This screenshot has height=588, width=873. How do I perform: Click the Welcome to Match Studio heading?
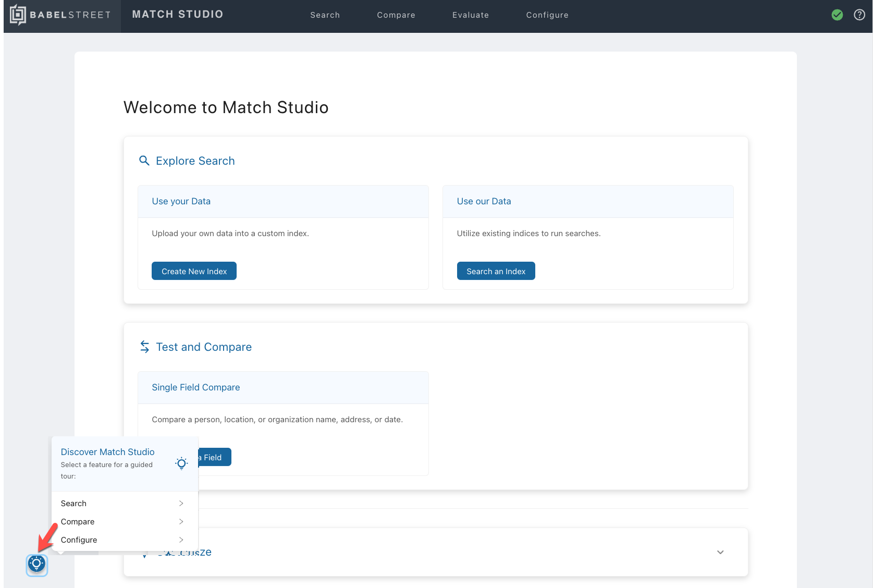point(226,107)
